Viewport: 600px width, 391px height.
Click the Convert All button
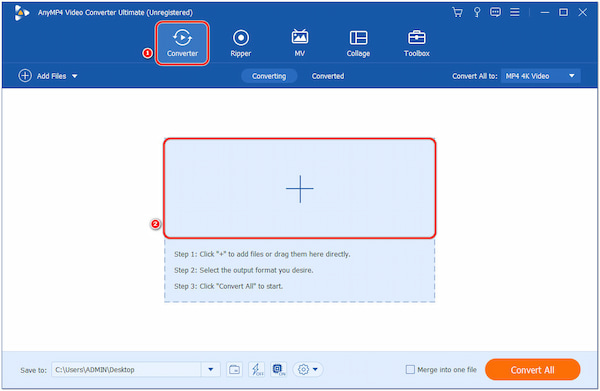532,370
